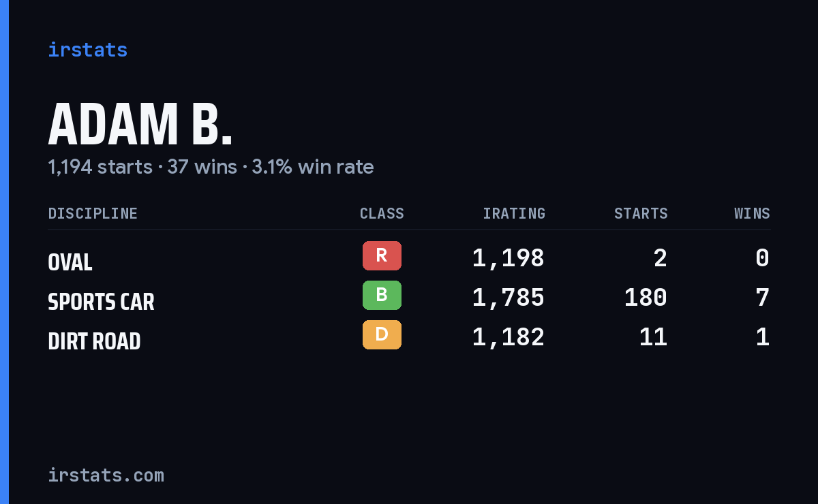Viewport: 818px width, 504px height.
Task: Sort by the DISCIPLINE column header
Action: click(93, 213)
